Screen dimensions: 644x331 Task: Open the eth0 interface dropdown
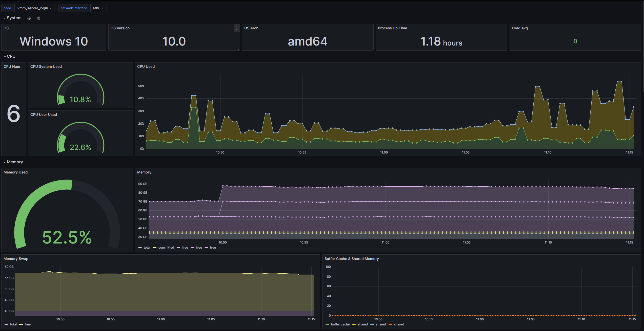click(98, 8)
